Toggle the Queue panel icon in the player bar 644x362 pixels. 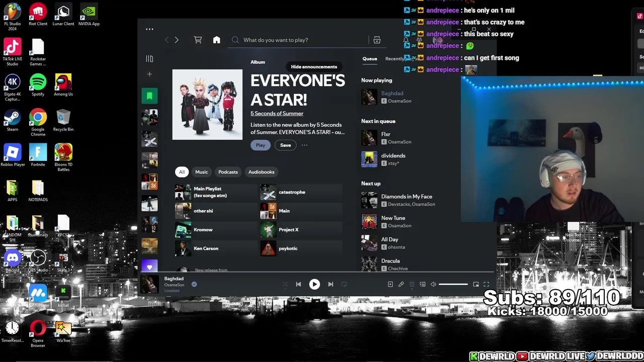tap(412, 285)
